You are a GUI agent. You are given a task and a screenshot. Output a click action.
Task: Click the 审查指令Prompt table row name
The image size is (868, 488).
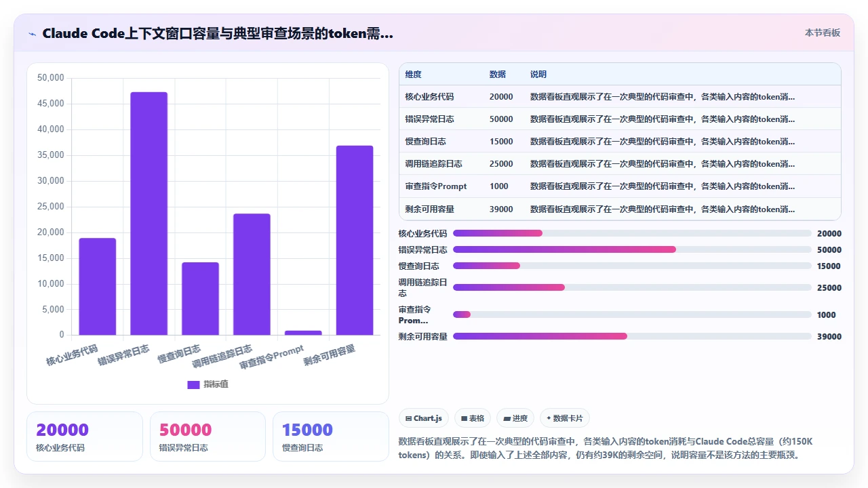(436, 186)
